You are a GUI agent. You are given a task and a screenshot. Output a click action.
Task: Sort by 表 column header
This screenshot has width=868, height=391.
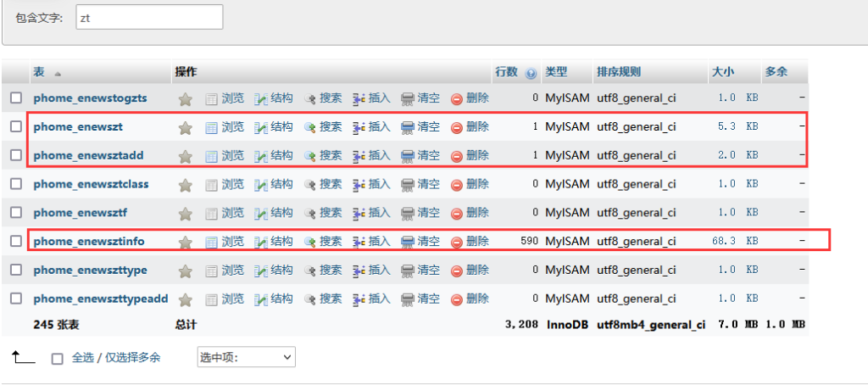pyautogui.click(x=39, y=71)
